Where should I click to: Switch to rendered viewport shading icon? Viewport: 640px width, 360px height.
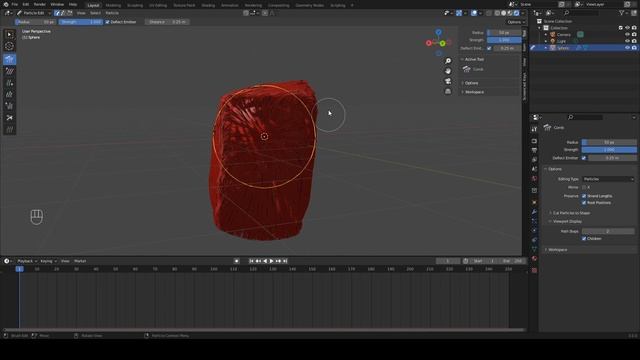pos(516,13)
